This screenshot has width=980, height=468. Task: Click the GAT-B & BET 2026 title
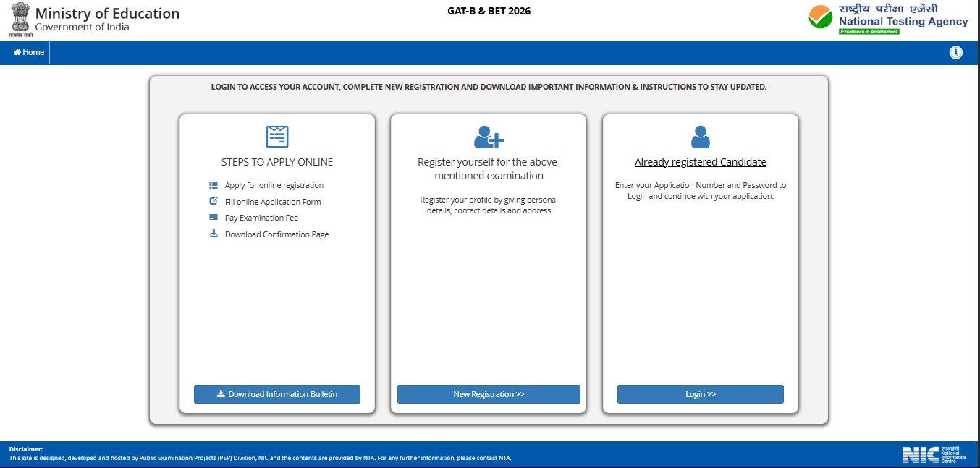[x=489, y=11]
